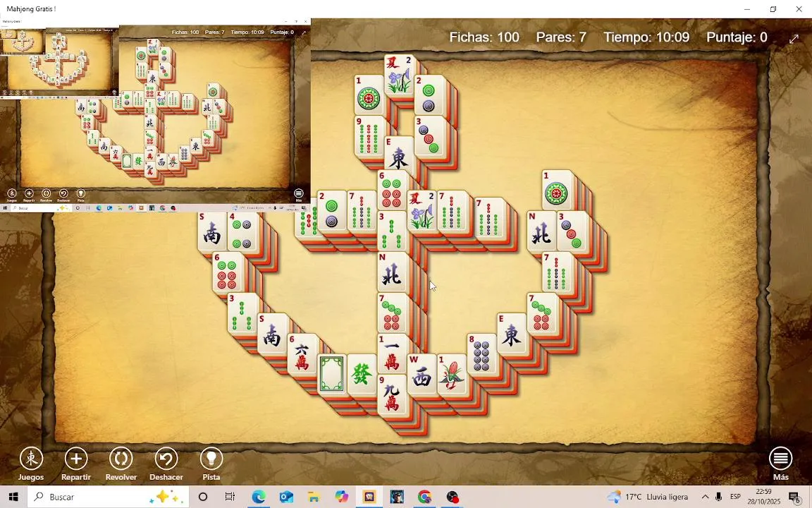Image resolution: width=812 pixels, height=508 pixels.
Task: Select the 6 circle tile on left arm
Action: 228,272
